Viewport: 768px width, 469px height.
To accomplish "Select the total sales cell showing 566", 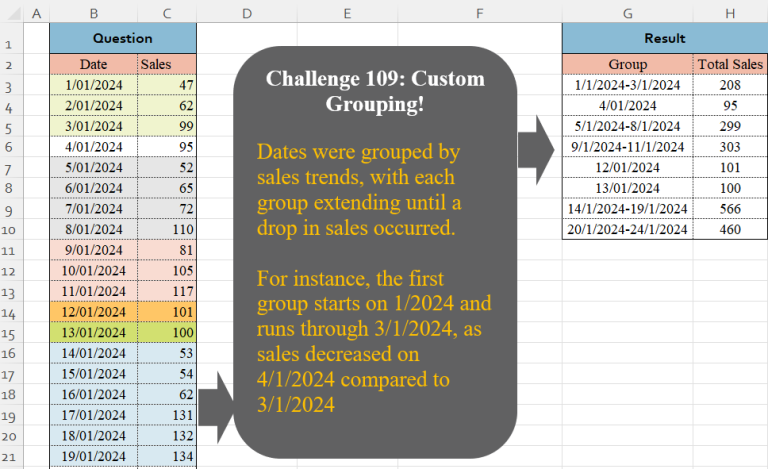I will tap(730, 208).
